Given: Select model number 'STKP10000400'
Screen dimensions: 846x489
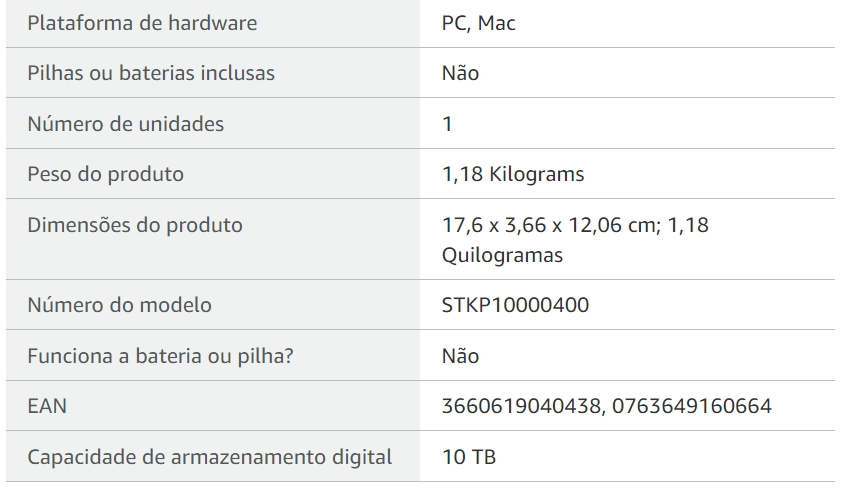Looking at the screenshot, I should click(515, 305).
